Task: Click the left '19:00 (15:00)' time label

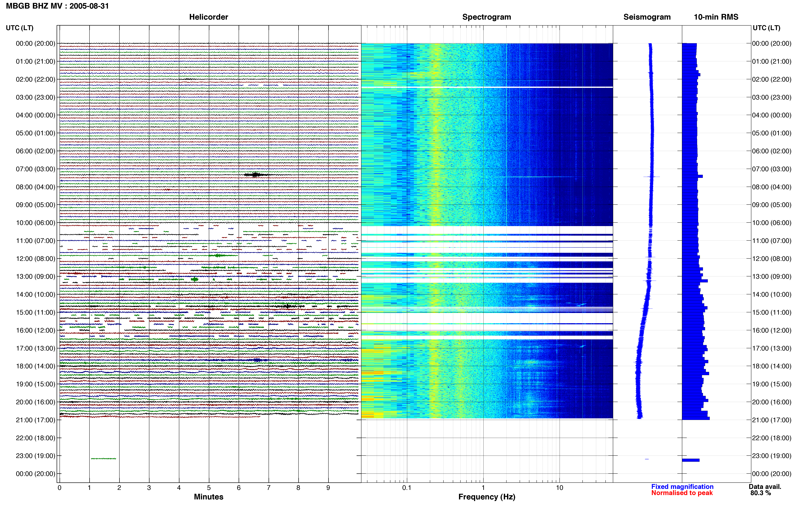Action: click(36, 384)
